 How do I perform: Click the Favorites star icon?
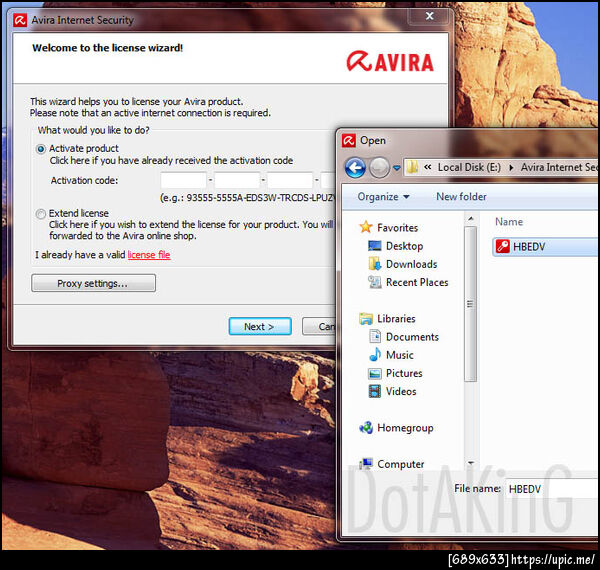366,227
